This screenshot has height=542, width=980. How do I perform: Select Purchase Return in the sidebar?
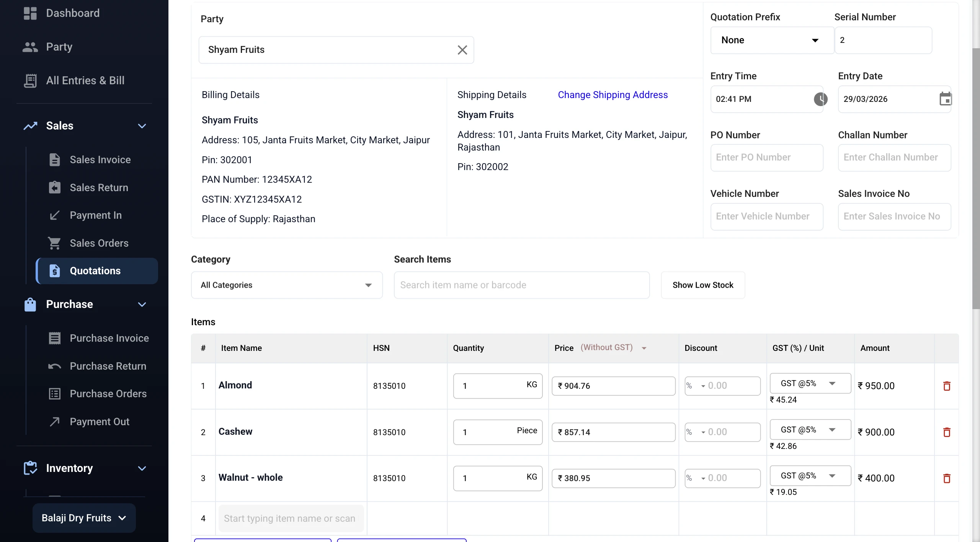[x=108, y=366]
